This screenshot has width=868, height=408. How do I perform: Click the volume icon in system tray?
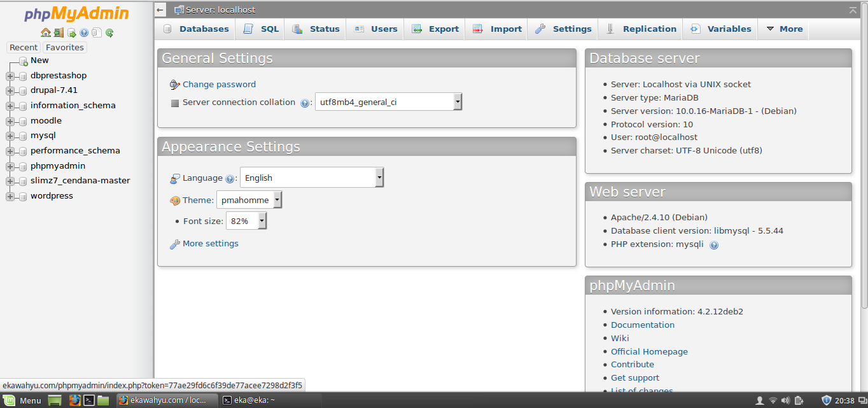tap(786, 400)
